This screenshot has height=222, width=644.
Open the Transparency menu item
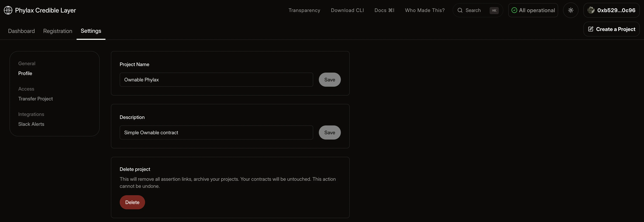(x=304, y=10)
